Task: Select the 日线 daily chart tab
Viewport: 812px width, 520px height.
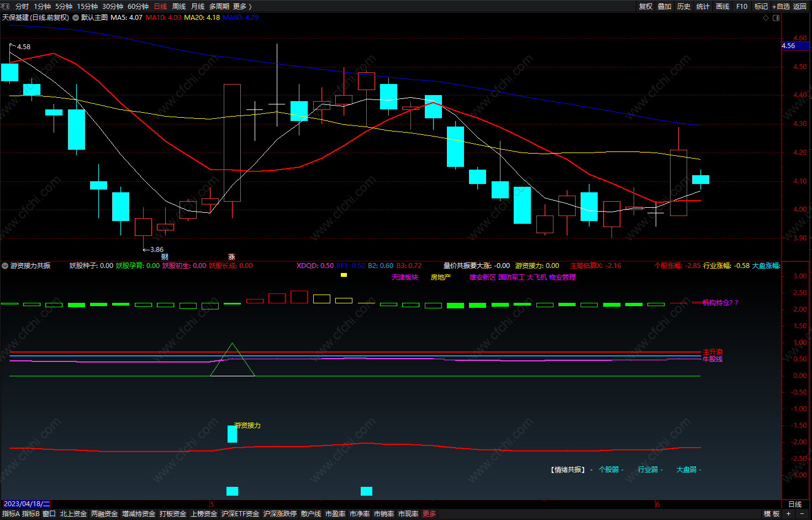Action: 160,6
